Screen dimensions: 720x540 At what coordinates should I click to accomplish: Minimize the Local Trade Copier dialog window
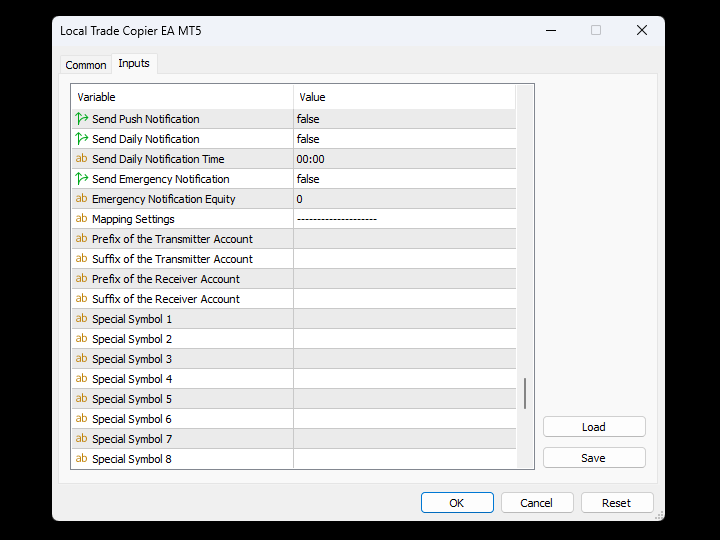(x=551, y=30)
